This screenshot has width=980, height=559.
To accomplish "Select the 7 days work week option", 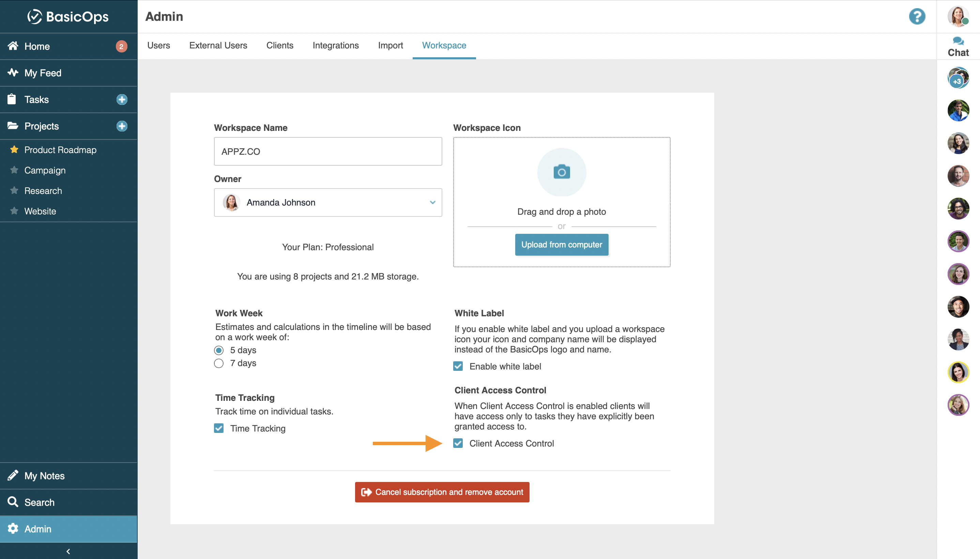I will 219,363.
